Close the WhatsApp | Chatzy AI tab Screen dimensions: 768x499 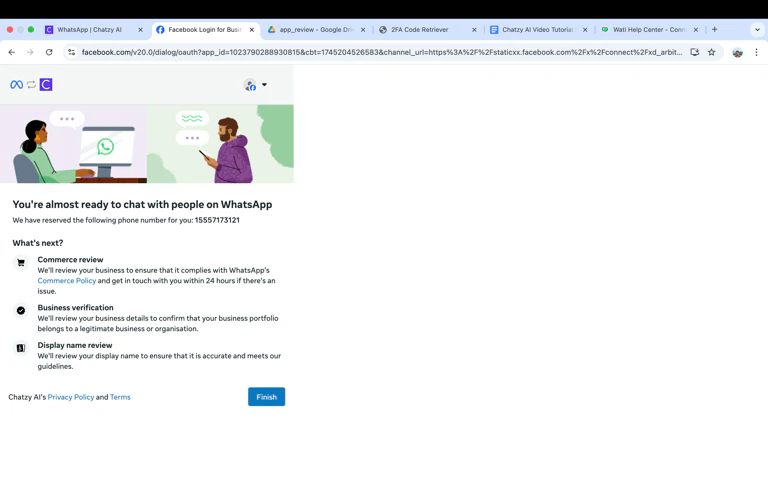[141, 30]
